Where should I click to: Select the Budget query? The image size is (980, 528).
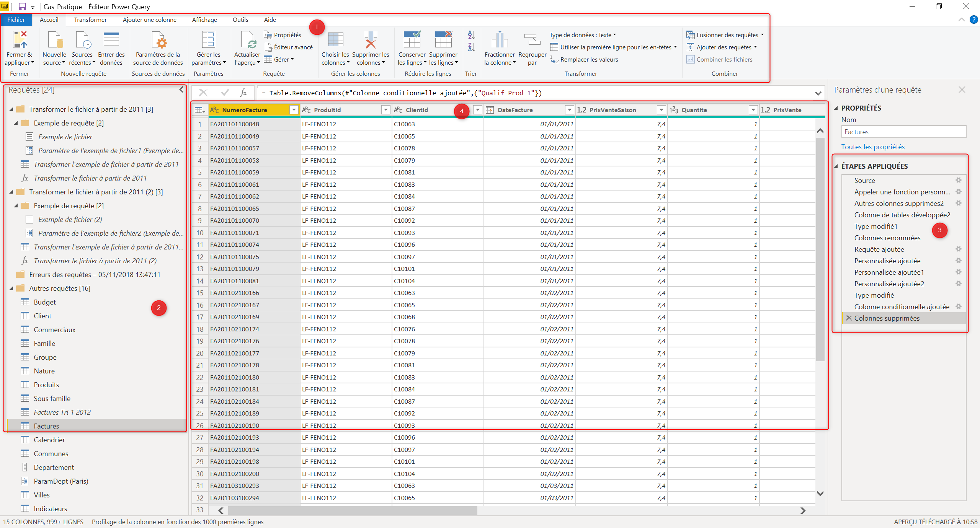click(45, 302)
